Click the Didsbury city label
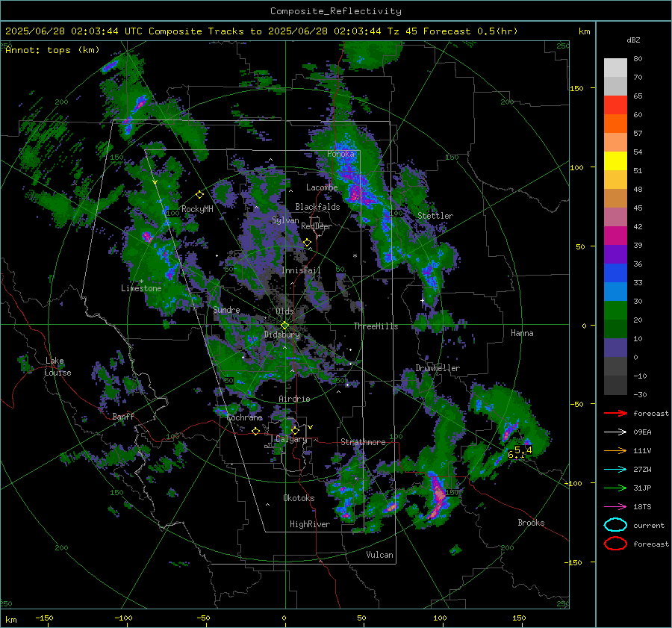The image size is (672, 628). 282,335
